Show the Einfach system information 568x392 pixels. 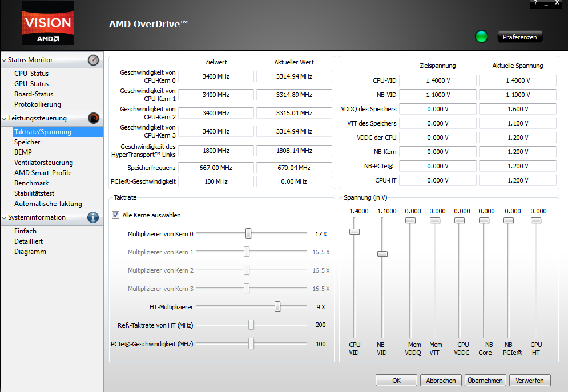(25, 231)
